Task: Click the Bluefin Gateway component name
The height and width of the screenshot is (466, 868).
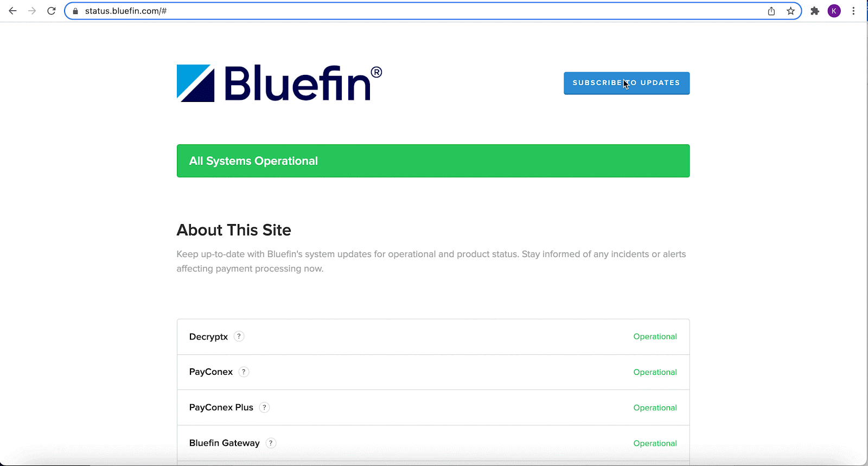Action: [225, 443]
